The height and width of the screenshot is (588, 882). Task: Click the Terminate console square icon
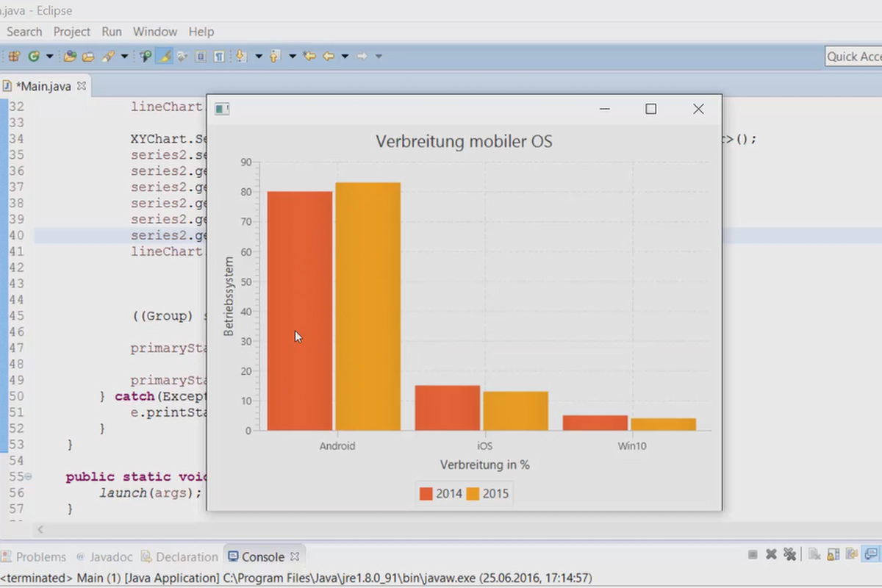(x=753, y=555)
